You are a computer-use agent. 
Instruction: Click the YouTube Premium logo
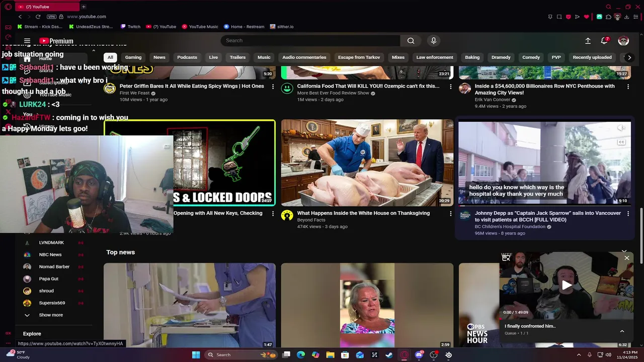tap(56, 41)
